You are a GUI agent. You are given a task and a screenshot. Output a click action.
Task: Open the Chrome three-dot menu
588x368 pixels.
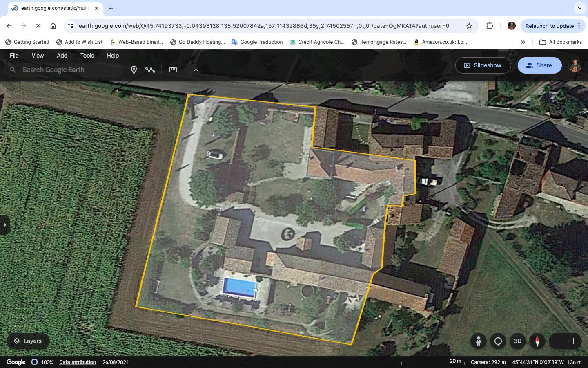pyautogui.click(x=579, y=26)
